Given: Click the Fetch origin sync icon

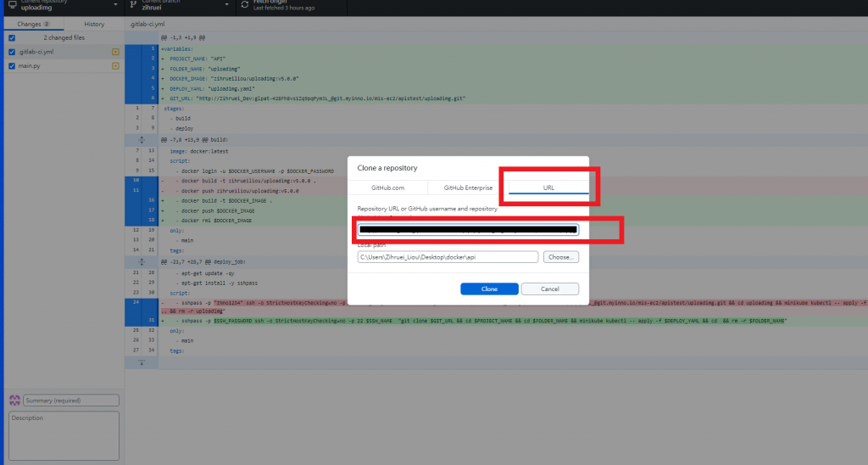Looking at the screenshot, I should pyautogui.click(x=245, y=5).
